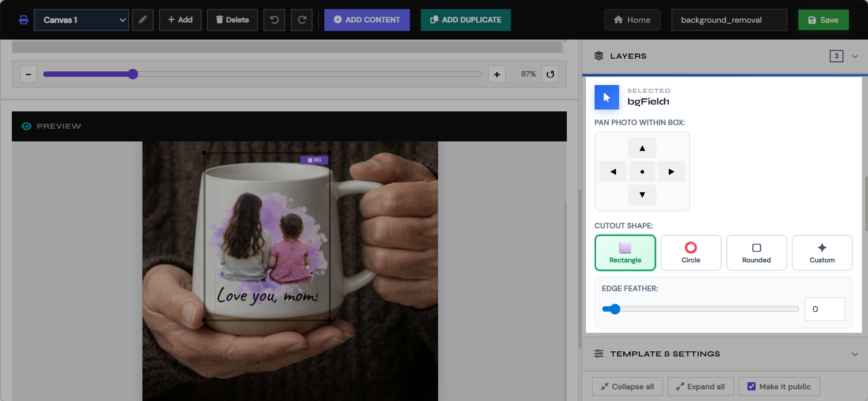Viewport: 868px width, 401px height.
Task: Click the green Save button
Action: 823,20
